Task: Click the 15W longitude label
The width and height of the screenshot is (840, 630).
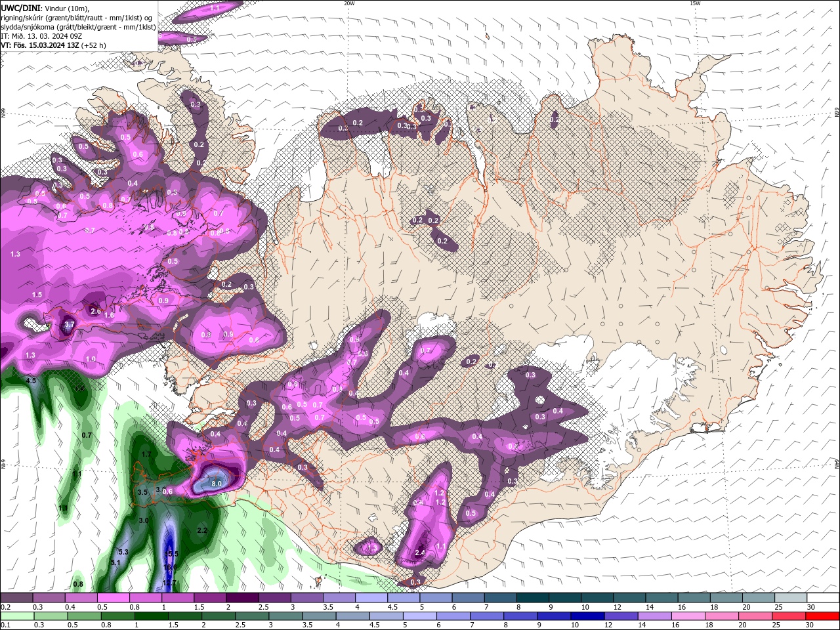Action: (695, 3)
